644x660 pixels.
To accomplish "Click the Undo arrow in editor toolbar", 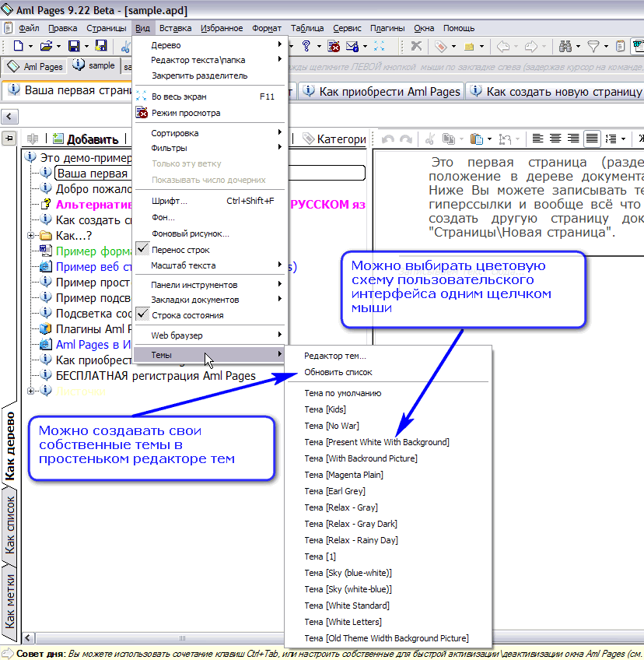I will coord(388,139).
